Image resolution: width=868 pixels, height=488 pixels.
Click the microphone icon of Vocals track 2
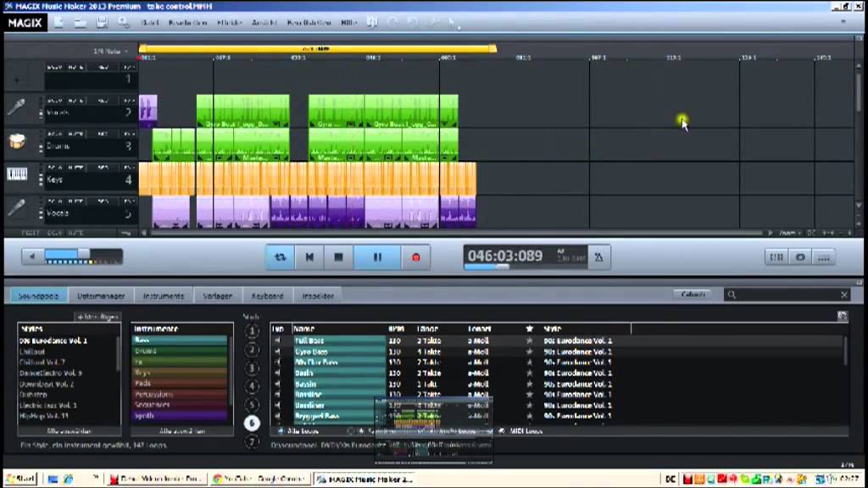[17, 108]
